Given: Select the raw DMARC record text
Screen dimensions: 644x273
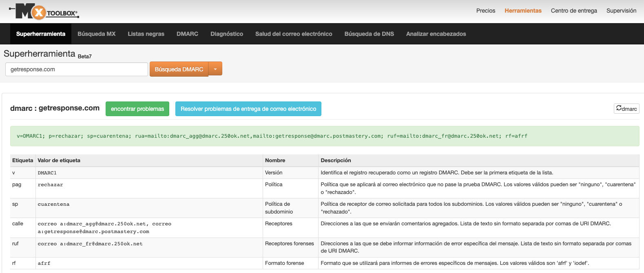Looking at the screenshot, I should point(272,136).
